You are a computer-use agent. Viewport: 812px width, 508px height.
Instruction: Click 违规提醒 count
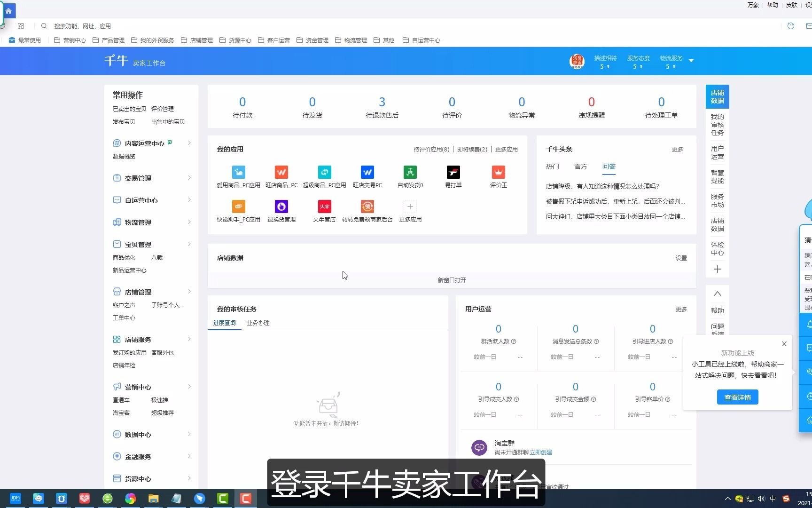pos(592,102)
